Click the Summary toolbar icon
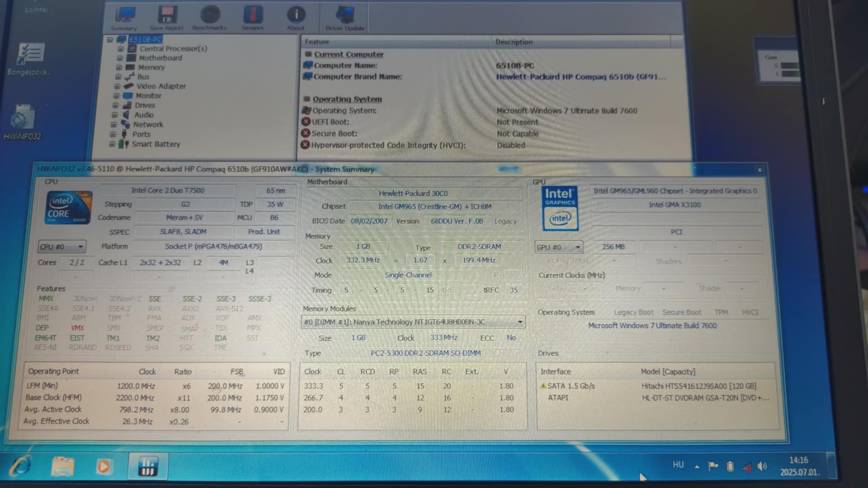868x488 pixels. [125, 17]
